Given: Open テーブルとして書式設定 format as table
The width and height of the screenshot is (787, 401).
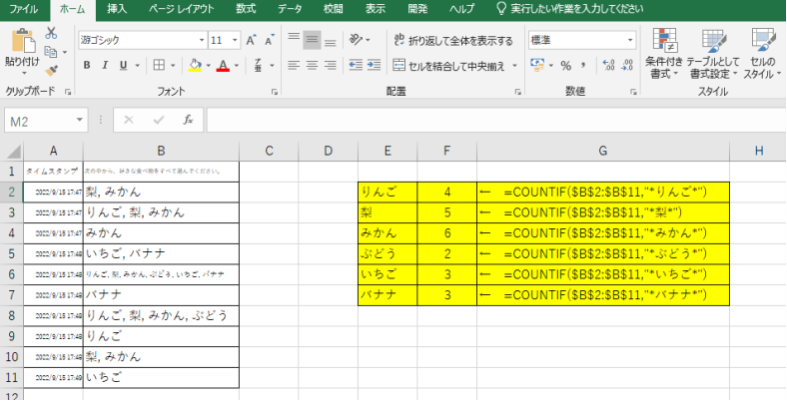Looking at the screenshot, I should [x=713, y=54].
